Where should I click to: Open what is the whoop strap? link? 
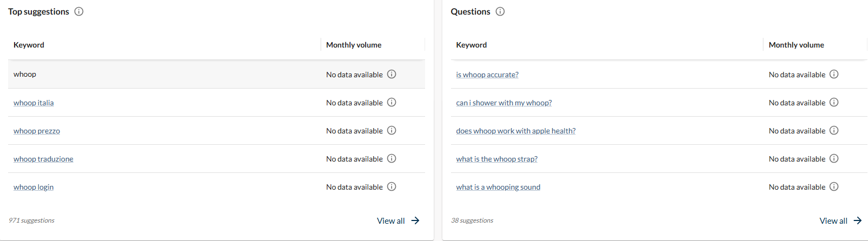(497, 159)
